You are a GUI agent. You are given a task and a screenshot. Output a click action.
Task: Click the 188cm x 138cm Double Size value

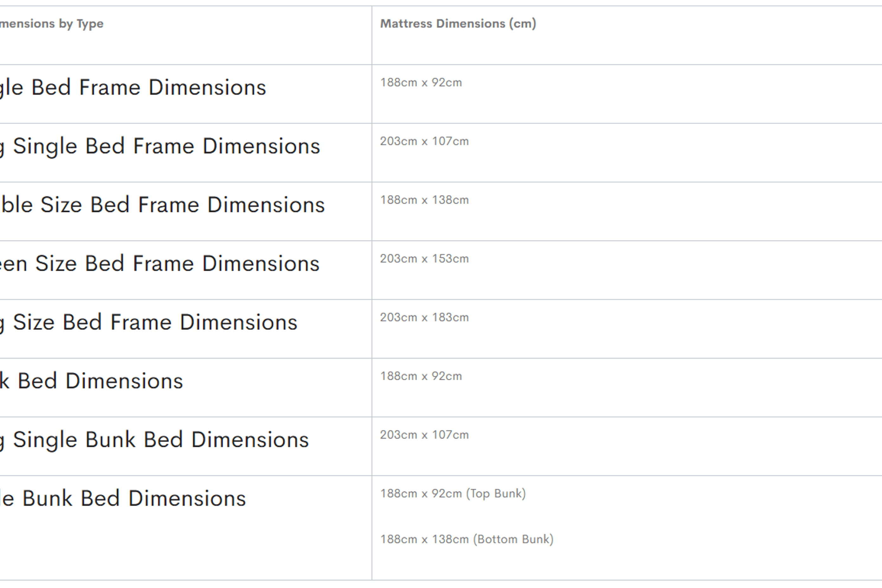coord(424,200)
